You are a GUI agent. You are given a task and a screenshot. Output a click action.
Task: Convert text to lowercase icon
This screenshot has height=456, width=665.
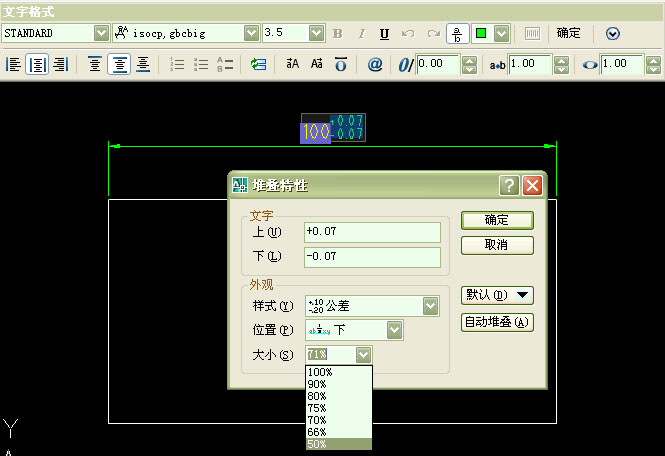[317, 64]
